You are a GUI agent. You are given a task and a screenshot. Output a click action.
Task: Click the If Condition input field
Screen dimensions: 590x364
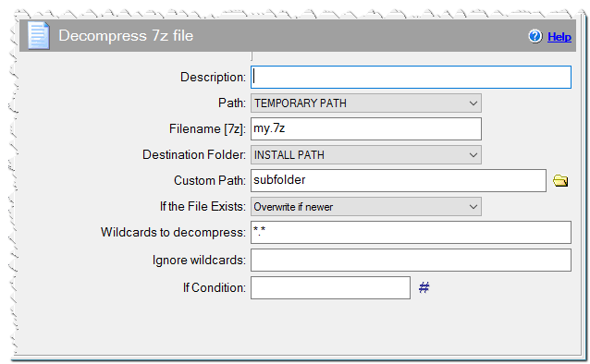(x=330, y=287)
